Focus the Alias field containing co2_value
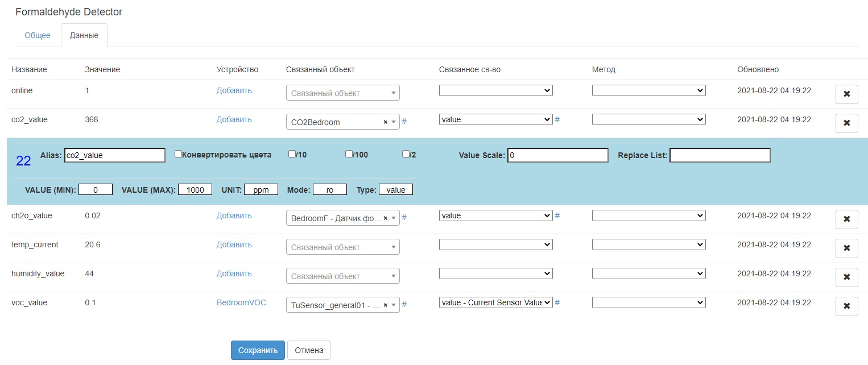This screenshot has height=365, width=868. pyautogui.click(x=114, y=155)
